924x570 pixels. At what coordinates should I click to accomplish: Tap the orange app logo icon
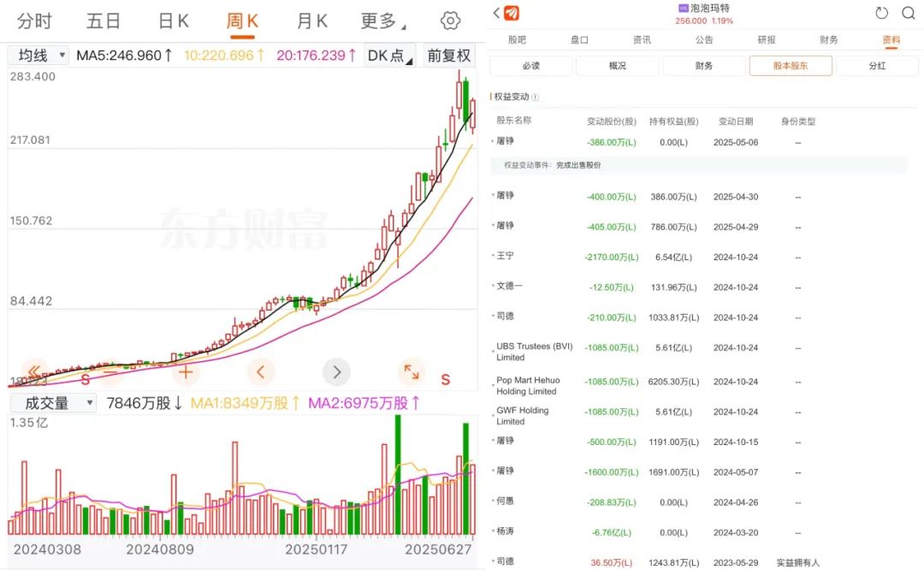(x=512, y=13)
